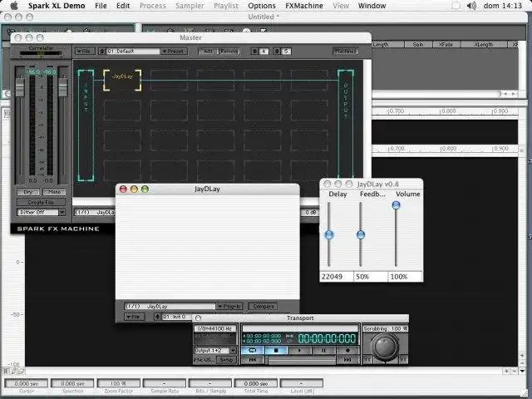
Task: Click the left master fader handle
Action: click(20, 86)
